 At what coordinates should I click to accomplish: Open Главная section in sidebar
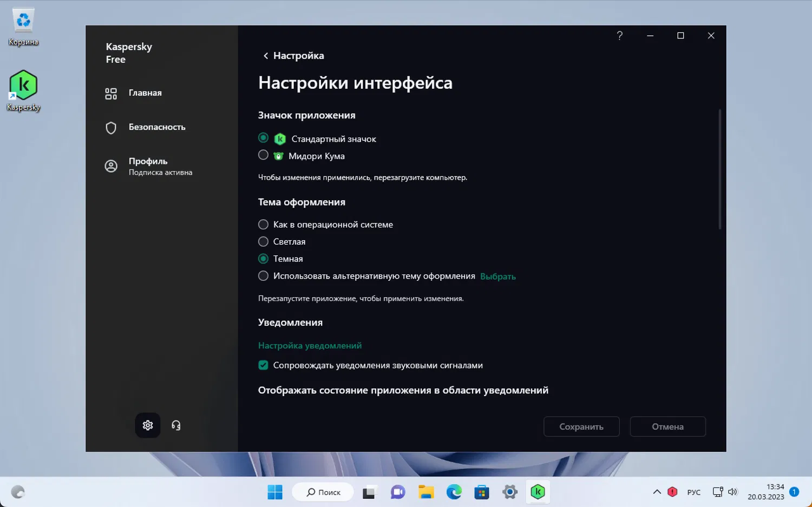145,93
